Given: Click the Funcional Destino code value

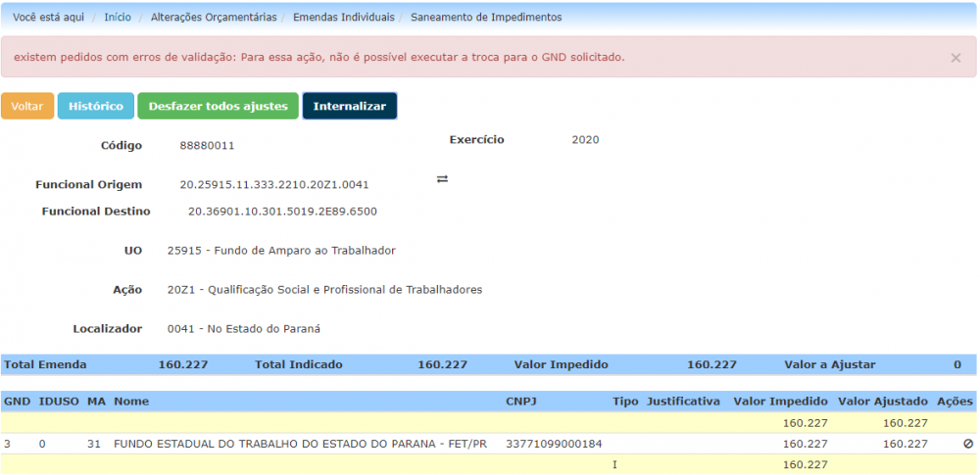Looking at the screenshot, I should tap(282, 212).
